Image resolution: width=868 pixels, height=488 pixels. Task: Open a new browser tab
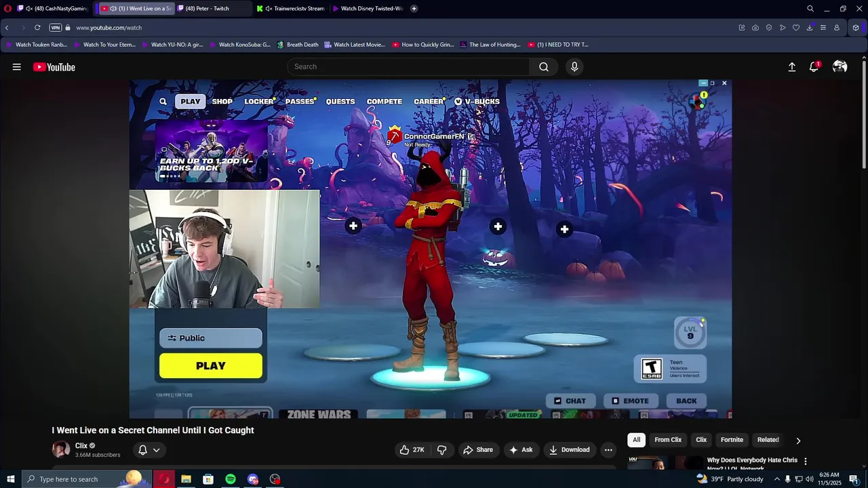click(x=414, y=9)
